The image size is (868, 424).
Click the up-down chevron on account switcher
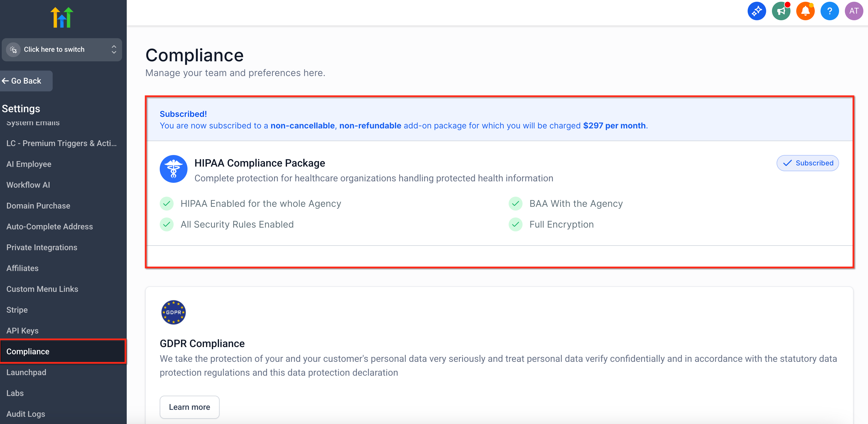click(114, 49)
